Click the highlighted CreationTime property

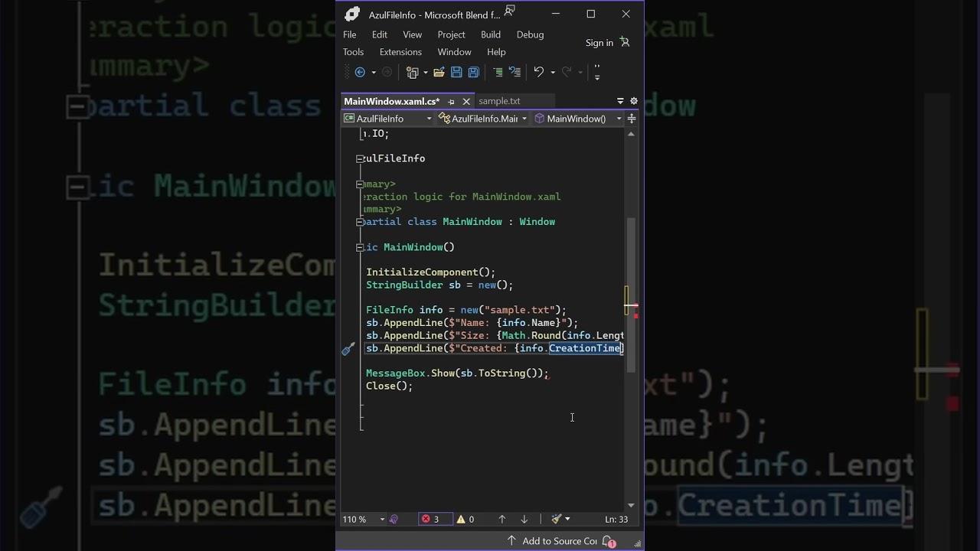click(584, 348)
